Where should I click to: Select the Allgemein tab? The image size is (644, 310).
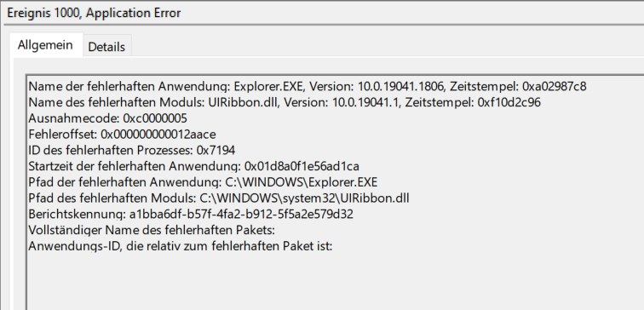45,45
